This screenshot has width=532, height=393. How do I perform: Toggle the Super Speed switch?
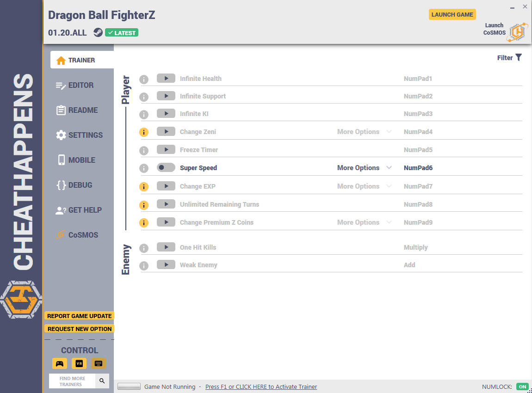pyautogui.click(x=166, y=167)
